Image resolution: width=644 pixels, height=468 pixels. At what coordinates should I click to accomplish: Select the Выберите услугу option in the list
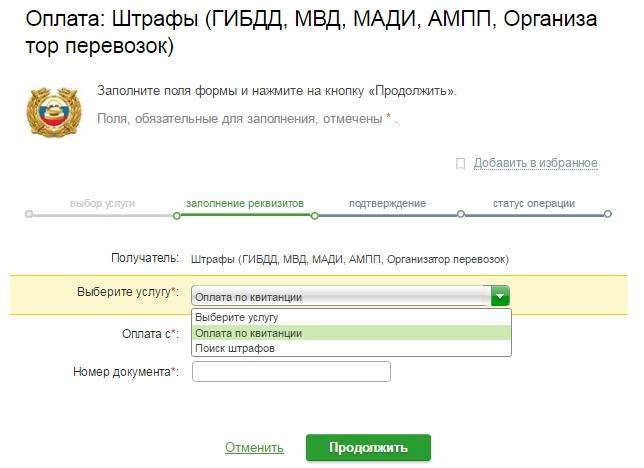tap(351, 317)
